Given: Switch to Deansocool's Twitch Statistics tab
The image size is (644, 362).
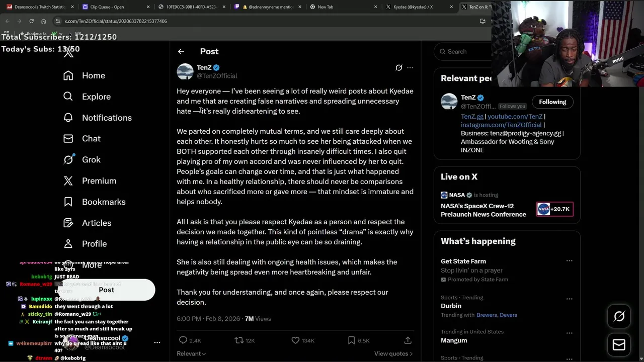Looking at the screenshot, I should coord(39,7).
